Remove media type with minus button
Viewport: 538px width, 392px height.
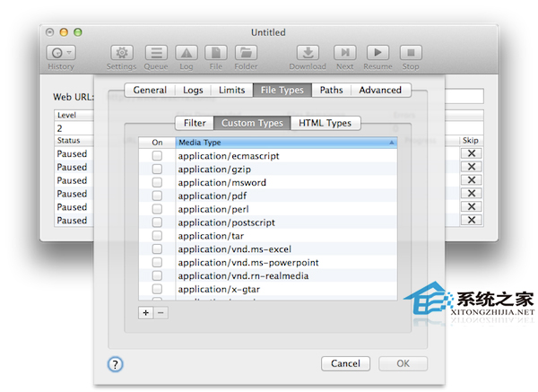pyautogui.click(x=161, y=313)
